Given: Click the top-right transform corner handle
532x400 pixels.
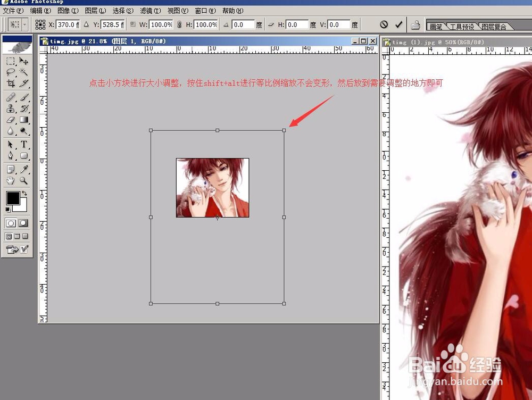Looking at the screenshot, I should [x=284, y=130].
